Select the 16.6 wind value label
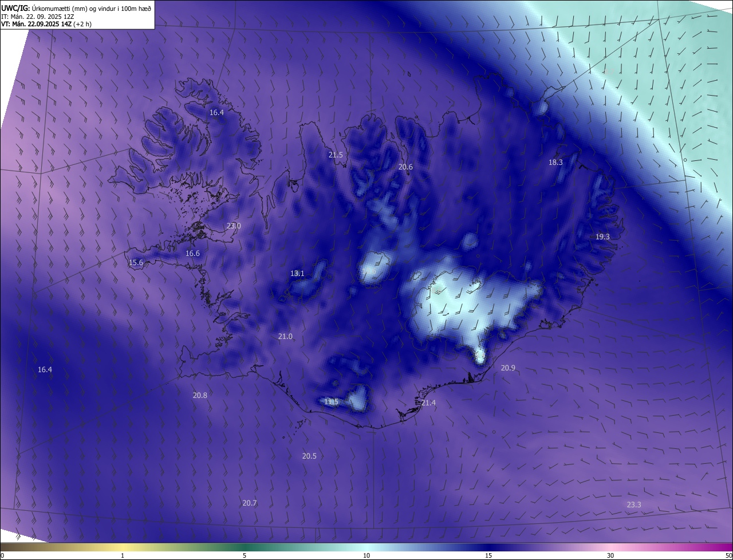Viewport: 733px width, 560px height. click(192, 254)
